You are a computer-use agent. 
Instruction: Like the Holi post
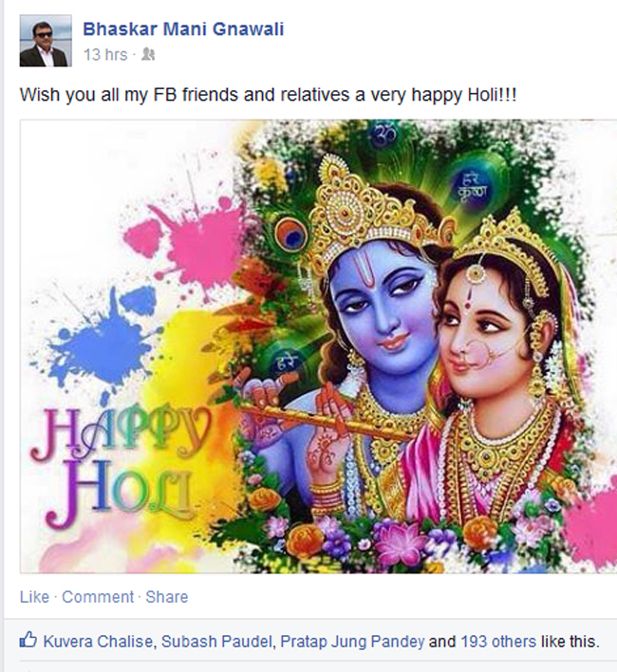coord(34,597)
